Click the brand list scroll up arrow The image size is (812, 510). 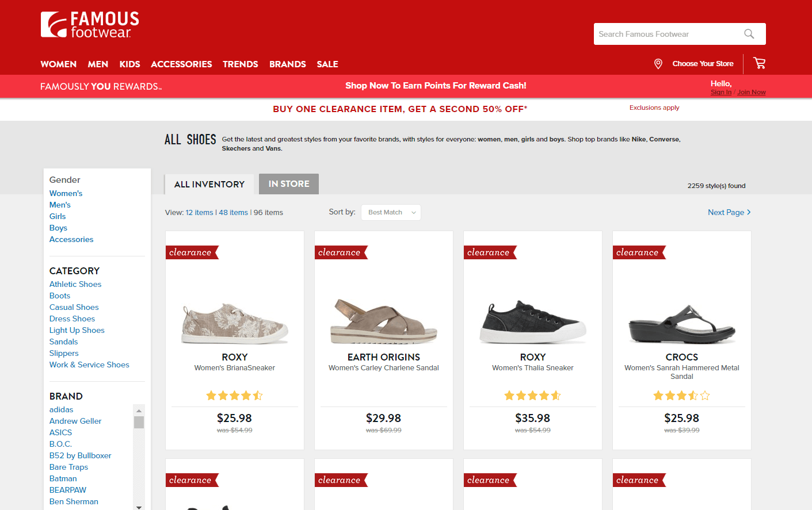139,411
